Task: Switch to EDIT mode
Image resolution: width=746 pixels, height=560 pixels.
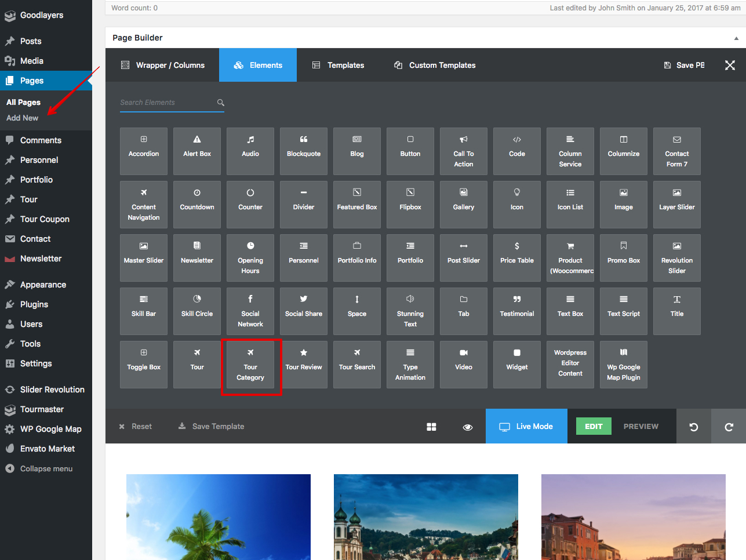Action: tap(594, 426)
